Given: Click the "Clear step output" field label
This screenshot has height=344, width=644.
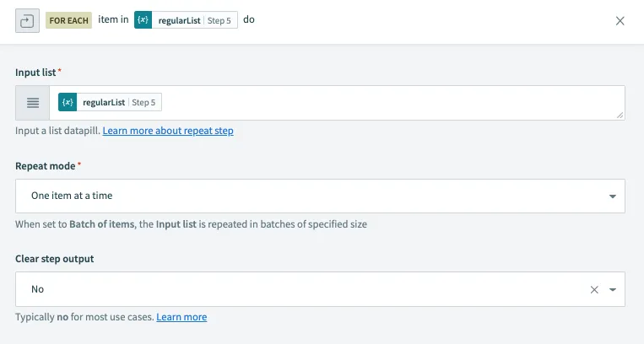Looking at the screenshot, I should 54,259.
